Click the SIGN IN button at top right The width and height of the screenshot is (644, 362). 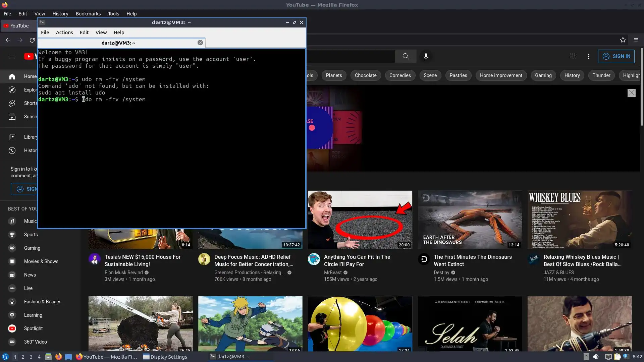point(616,56)
